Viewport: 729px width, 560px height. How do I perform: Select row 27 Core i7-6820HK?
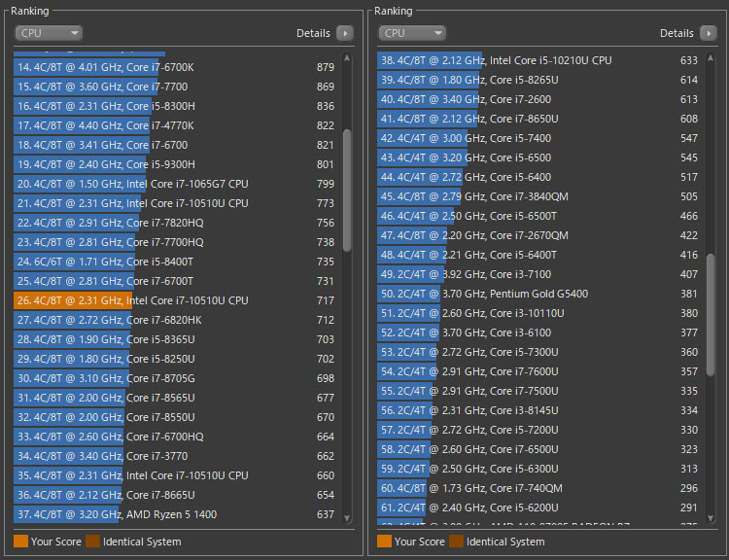point(176,320)
